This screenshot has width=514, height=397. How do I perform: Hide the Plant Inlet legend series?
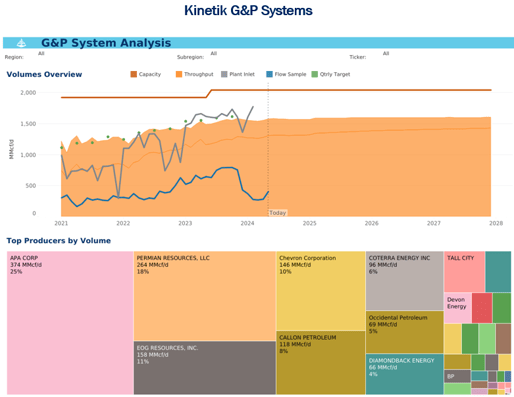click(238, 74)
